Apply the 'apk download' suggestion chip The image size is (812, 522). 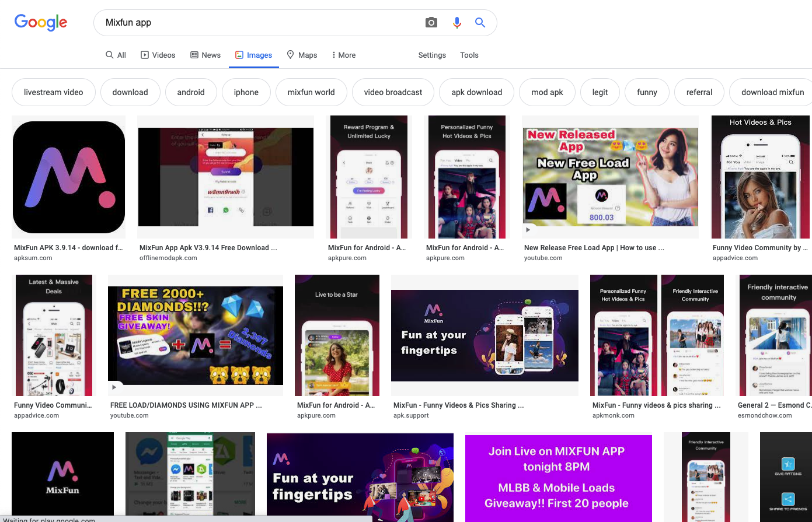coord(476,92)
